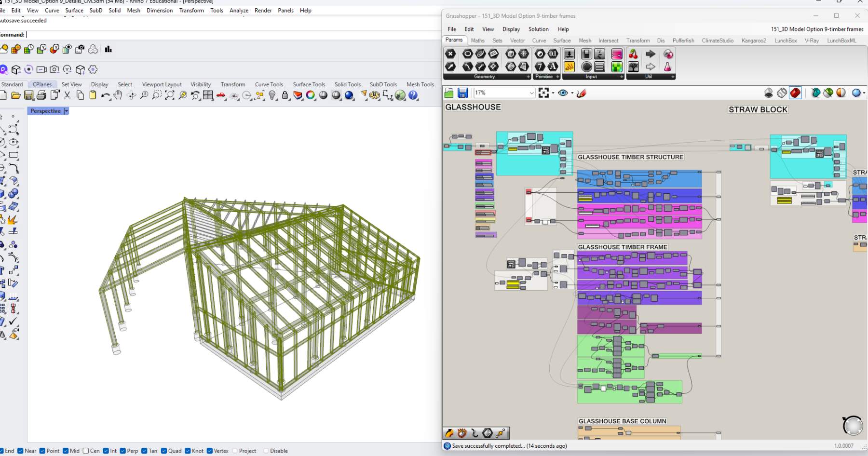The height and width of the screenshot is (456, 868).
Task: Click the Rhino Lock objects padlock icon
Action: (x=285, y=95)
